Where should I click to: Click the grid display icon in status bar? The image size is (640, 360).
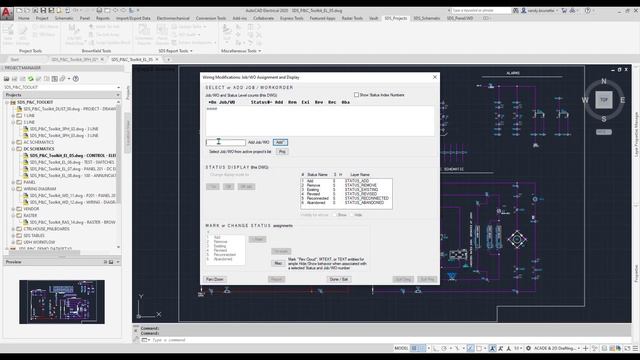pos(414,348)
